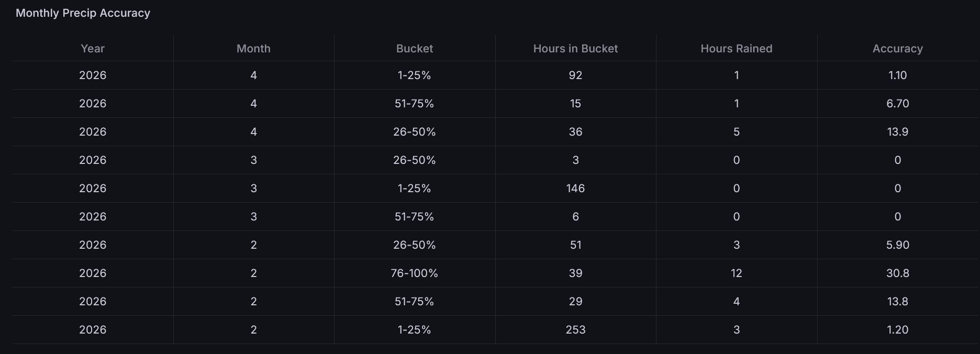Sort by the Month column header
The height and width of the screenshot is (354, 980).
253,49
